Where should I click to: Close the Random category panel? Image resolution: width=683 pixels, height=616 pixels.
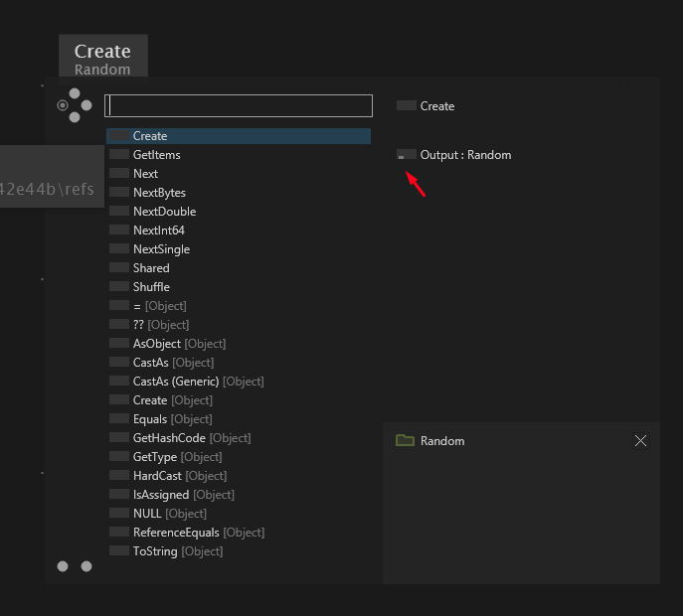pyautogui.click(x=640, y=440)
